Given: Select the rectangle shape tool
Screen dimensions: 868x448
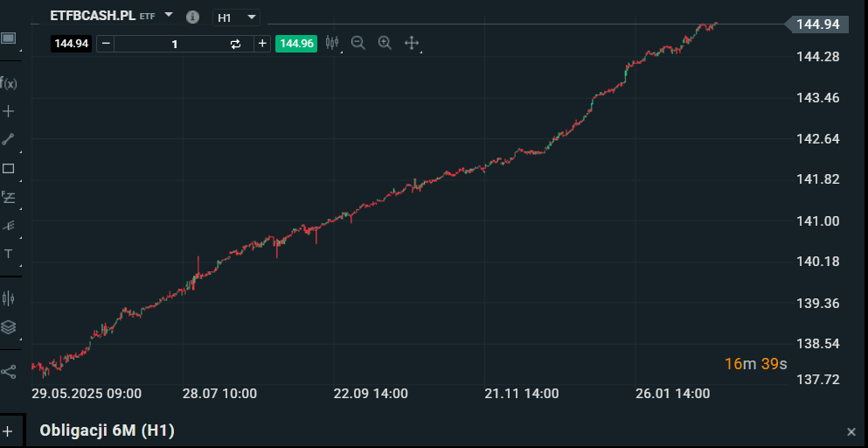Looking at the screenshot, I should click(x=8, y=169).
